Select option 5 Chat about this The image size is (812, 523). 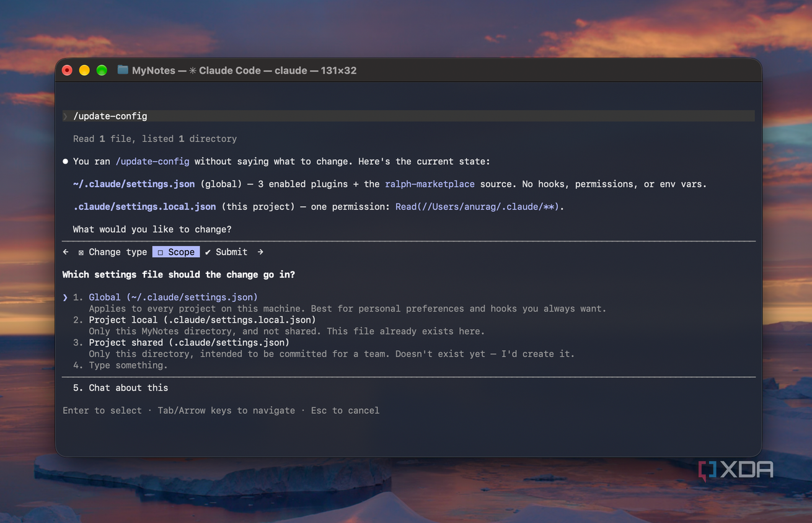pos(120,388)
